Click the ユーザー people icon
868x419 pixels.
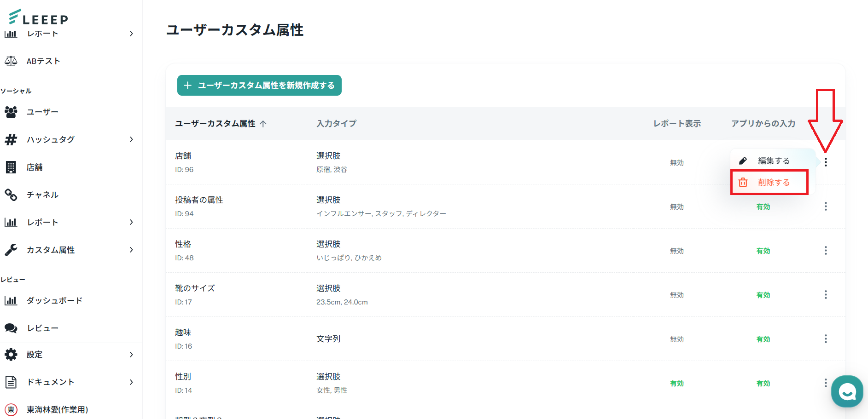tap(11, 112)
